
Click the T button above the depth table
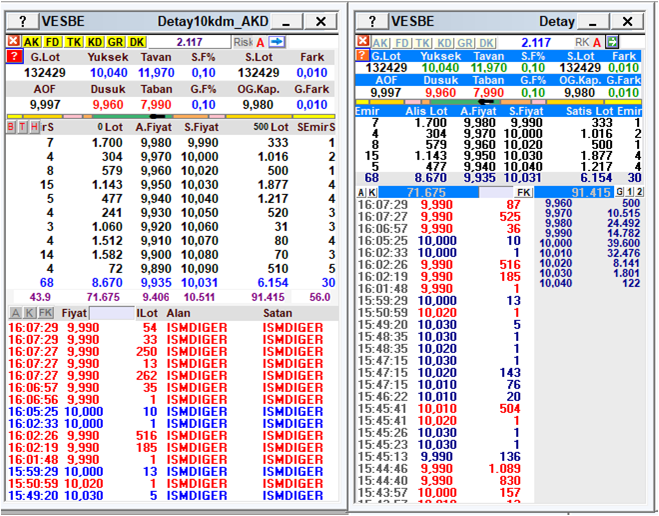23,127
